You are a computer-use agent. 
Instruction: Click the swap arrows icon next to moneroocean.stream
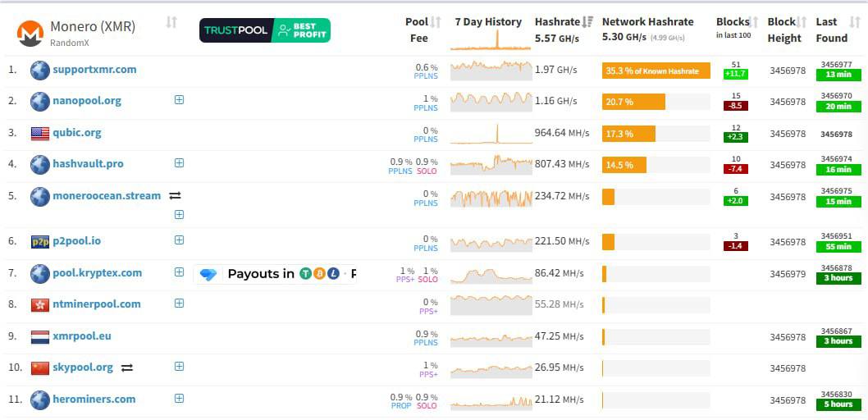pos(175,195)
